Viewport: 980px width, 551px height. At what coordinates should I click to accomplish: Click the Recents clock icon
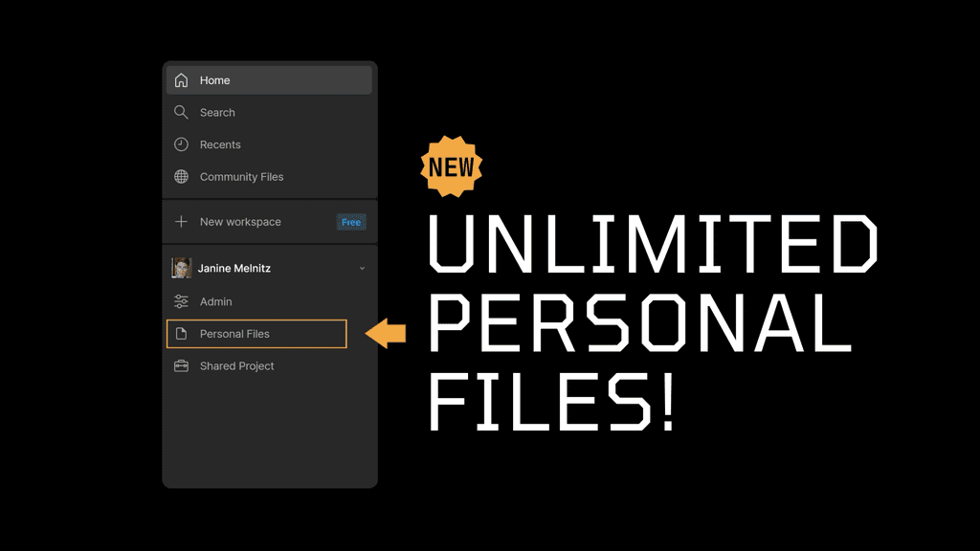tap(182, 144)
